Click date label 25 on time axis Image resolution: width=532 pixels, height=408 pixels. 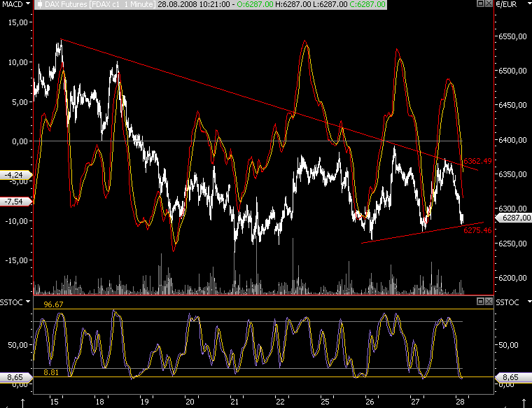[x=325, y=402]
